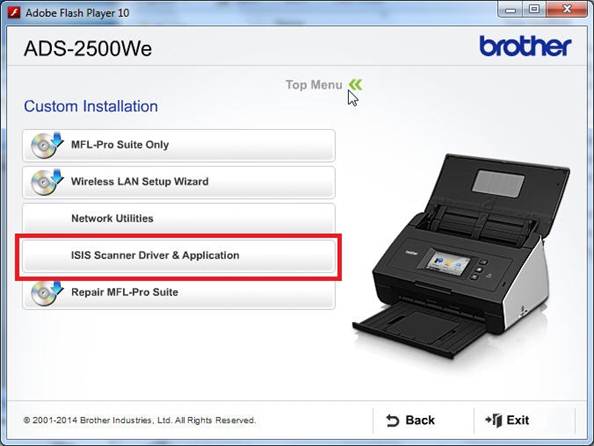Click the green double-chevron beside Top Menu

pos(356,85)
